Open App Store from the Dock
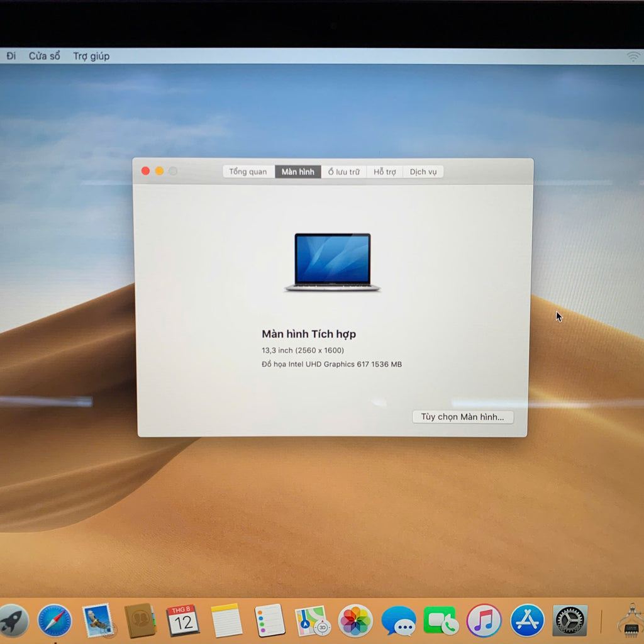644x644 pixels. [527, 621]
